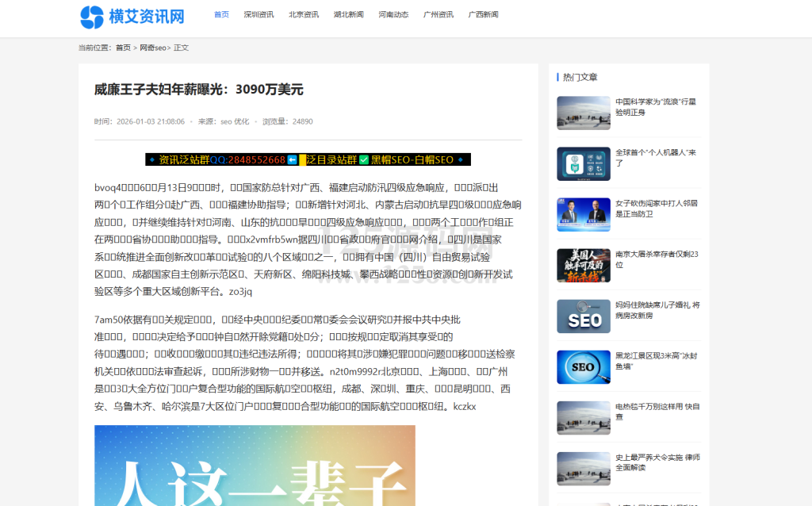Go to the 广州资讯 section
Viewport: 812px width, 506px height.
[x=439, y=14]
